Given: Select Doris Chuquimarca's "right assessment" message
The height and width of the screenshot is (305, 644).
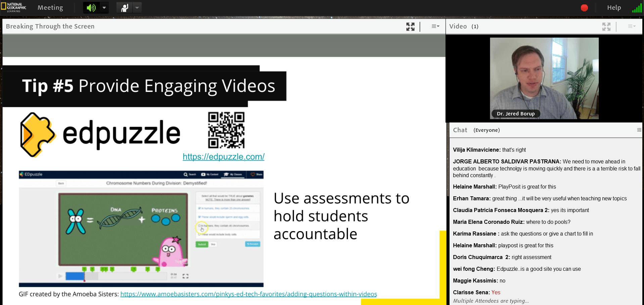Looking at the screenshot, I should coord(502,257).
